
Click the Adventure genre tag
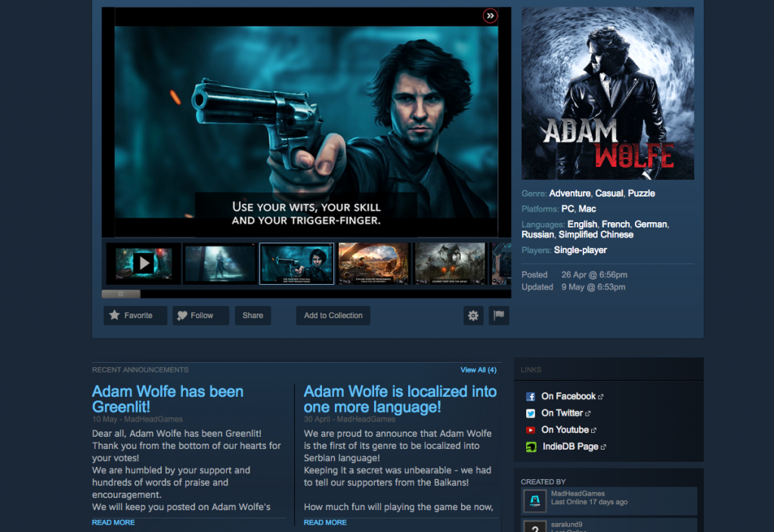click(x=570, y=193)
